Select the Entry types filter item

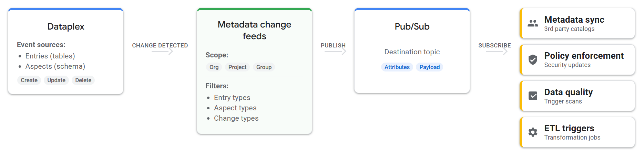pyautogui.click(x=232, y=98)
